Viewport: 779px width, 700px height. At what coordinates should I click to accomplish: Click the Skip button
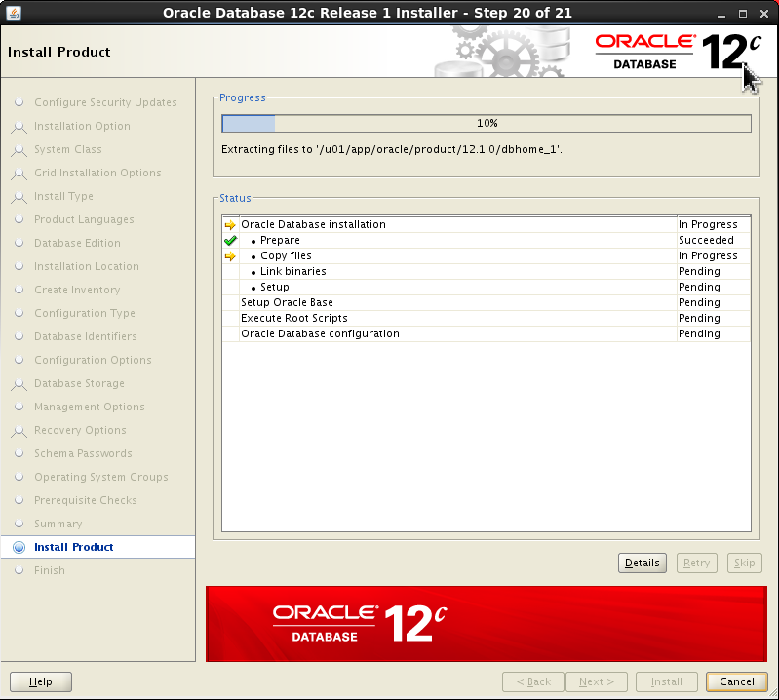click(x=744, y=563)
